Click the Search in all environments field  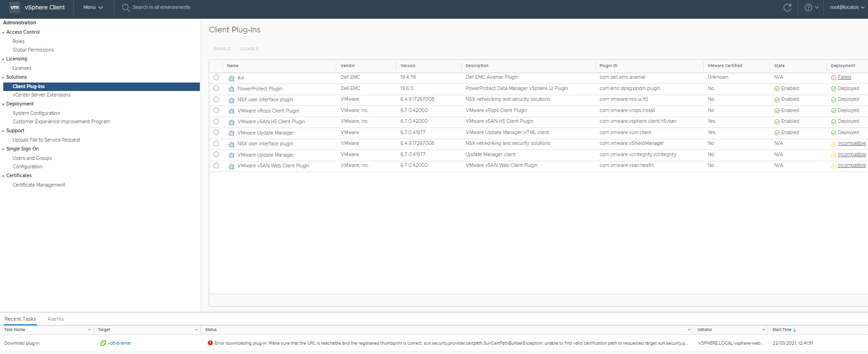[x=161, y=8]
